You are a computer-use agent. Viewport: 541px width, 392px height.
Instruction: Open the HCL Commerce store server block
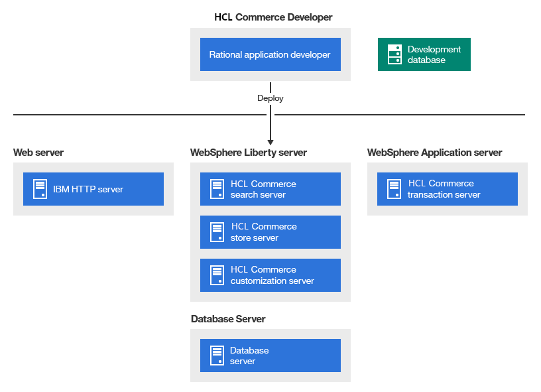pos(270,231)
